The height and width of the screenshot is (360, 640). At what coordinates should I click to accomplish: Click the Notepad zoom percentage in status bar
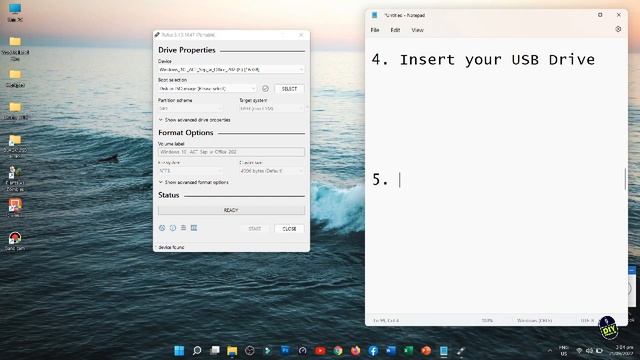487,320
